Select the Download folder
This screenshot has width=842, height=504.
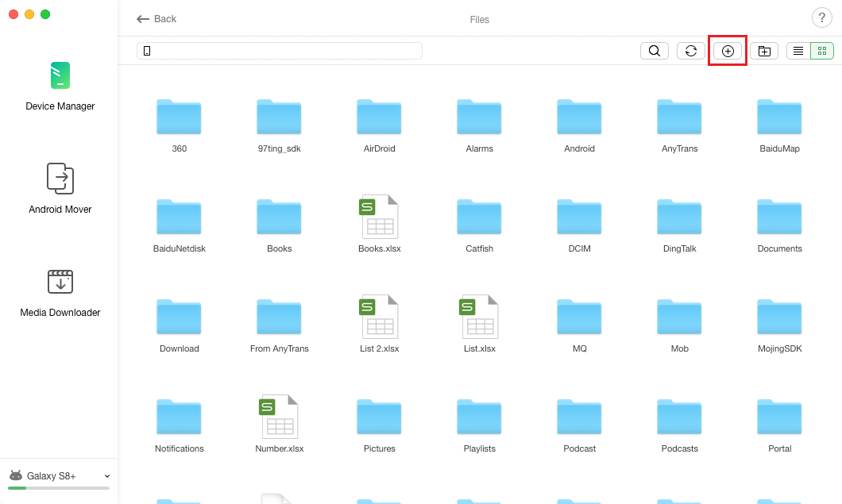(x=179, y=317)
